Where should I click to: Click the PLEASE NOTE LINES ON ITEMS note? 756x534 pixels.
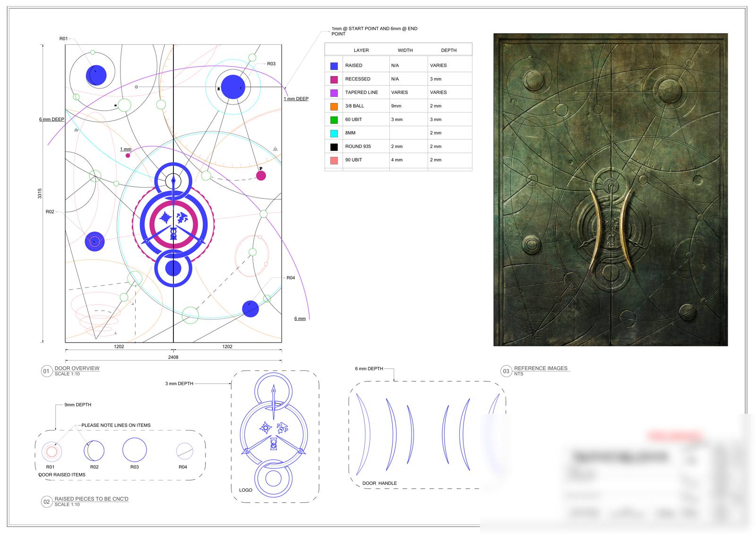[116, 425]
